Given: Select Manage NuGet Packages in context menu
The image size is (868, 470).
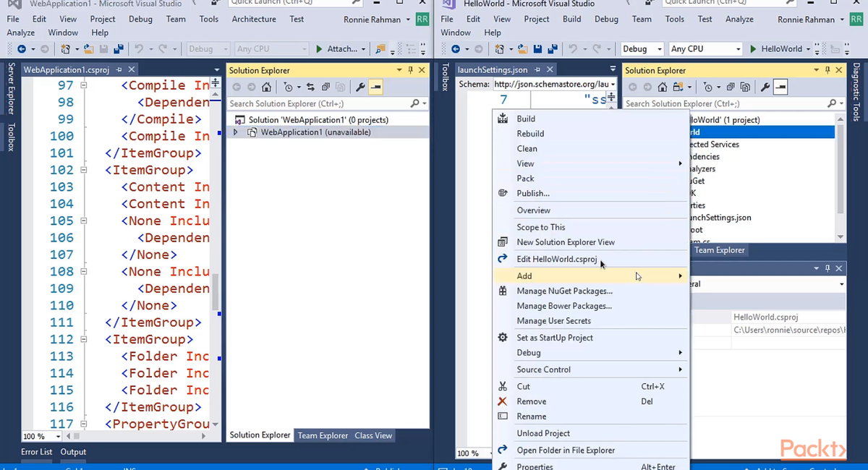Looking at the screenshot, I should (x=589, y=291).
